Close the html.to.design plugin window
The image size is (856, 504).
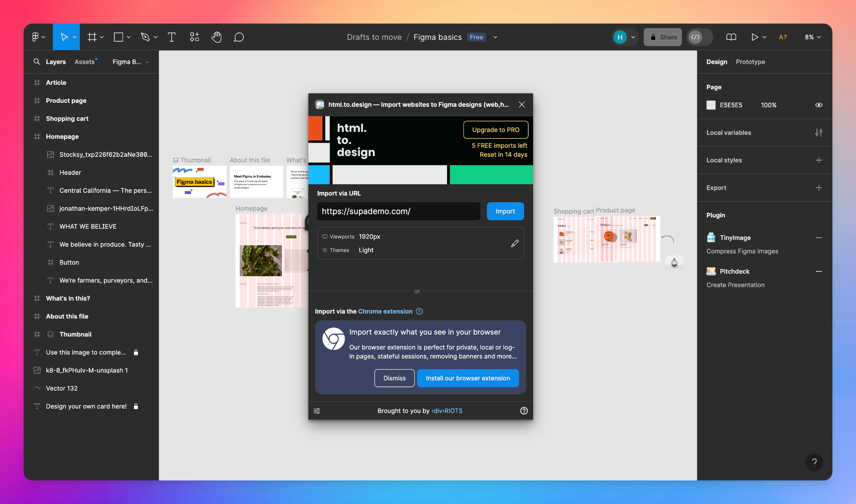[522, 104]
